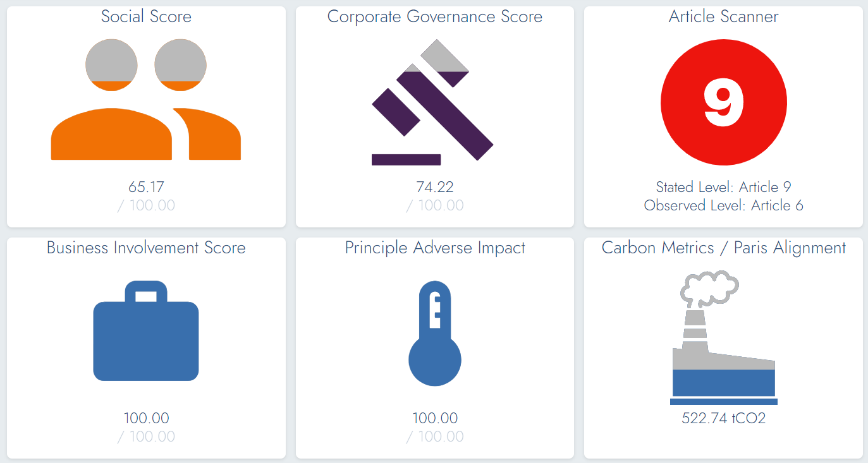Click the red Article 9 circle
This screenshot has height=463, width=868.
(723, 103)
